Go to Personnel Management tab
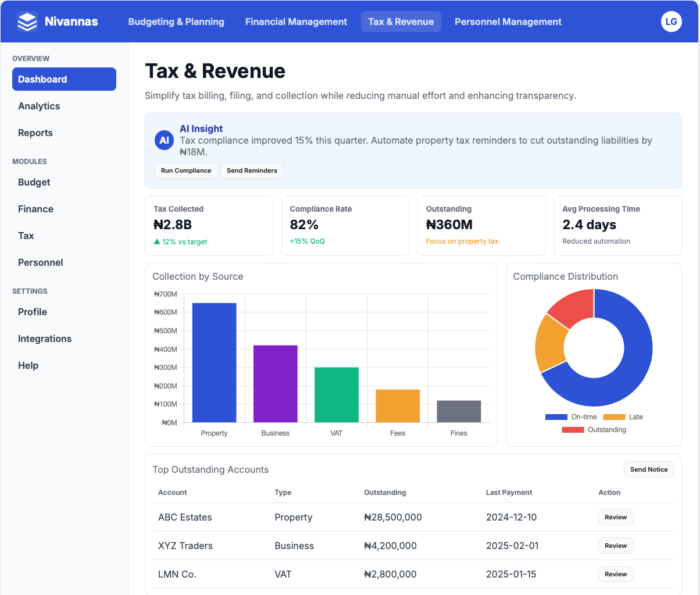The height and width of the screenshot is (595, 700). pyautogui.click(x=508, y=22)
